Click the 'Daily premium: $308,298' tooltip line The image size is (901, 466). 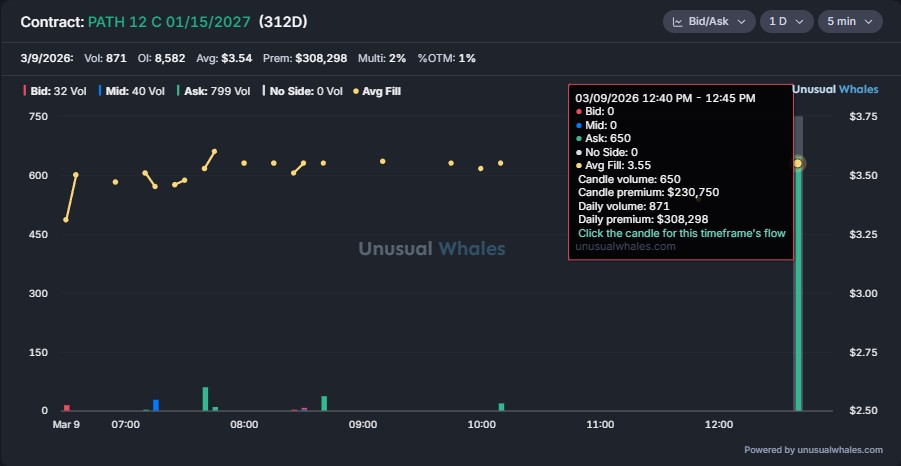(x=643, y=219)
